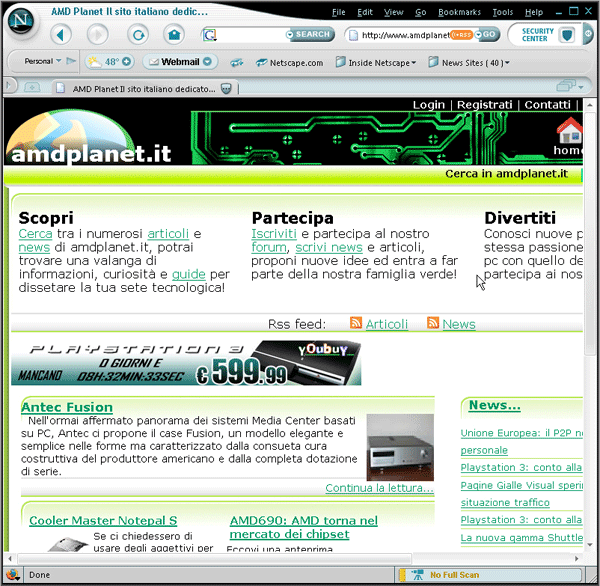The image size is (600, 586).
Task: Go to the Home page button
Action: coord(174,35)
